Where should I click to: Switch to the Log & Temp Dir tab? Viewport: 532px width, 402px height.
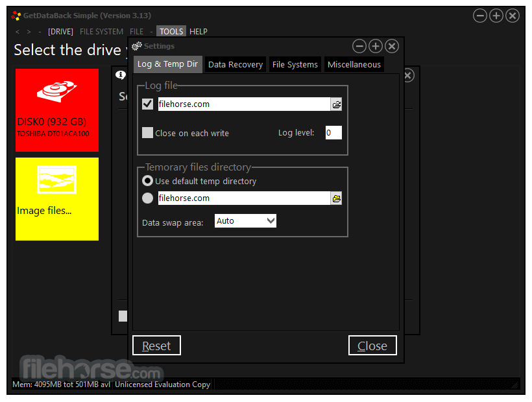[x=167, y=64]
